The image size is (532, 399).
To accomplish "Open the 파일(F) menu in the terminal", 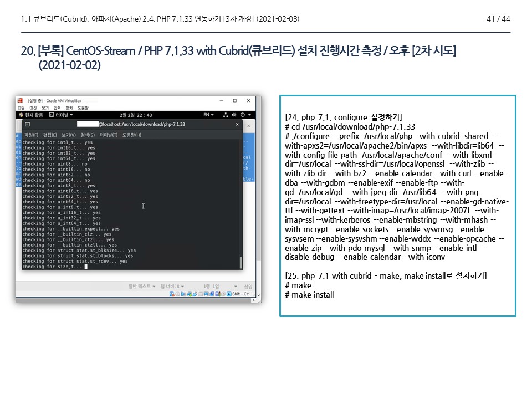I will point(31,135).
